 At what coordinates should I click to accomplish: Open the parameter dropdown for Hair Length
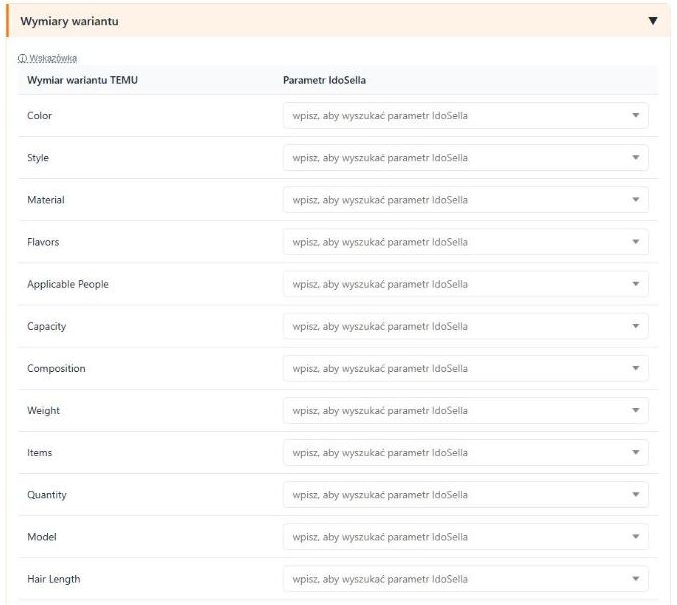coord(465,579)
